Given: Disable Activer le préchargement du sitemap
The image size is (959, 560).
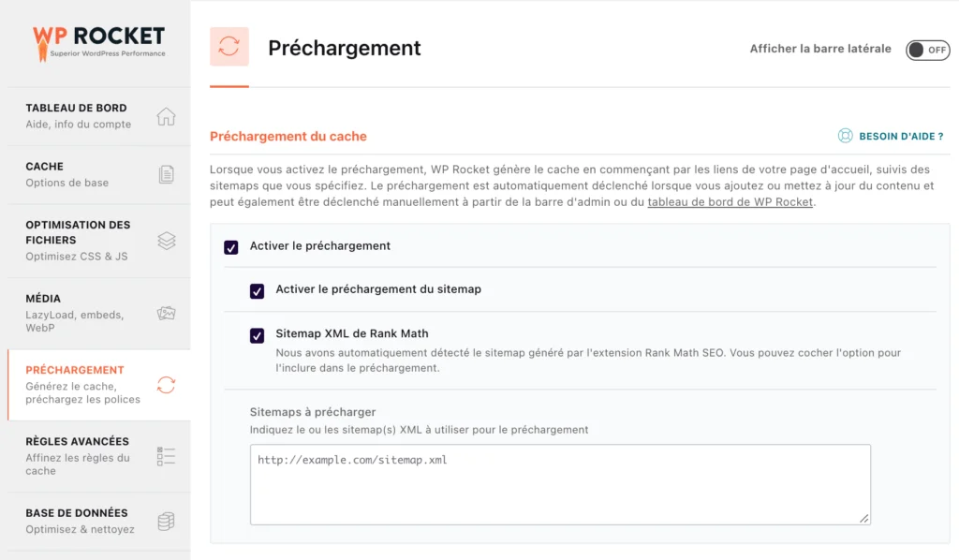Looking at the screenshot, I should point(258,290).
